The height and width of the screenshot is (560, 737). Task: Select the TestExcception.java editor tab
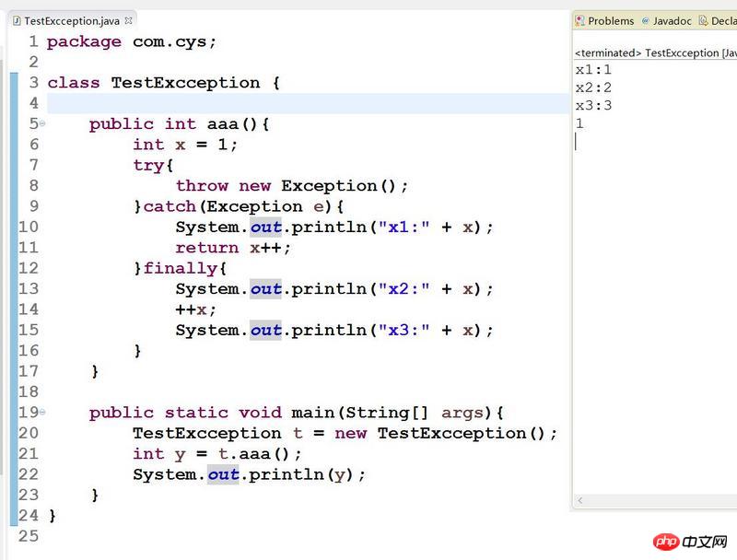point(72,21)
